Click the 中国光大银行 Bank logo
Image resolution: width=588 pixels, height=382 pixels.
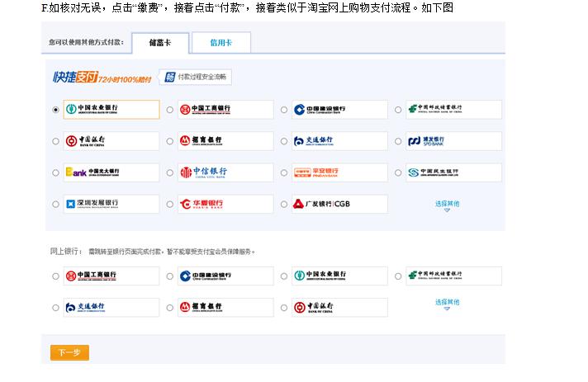click(x=111, y=172)
